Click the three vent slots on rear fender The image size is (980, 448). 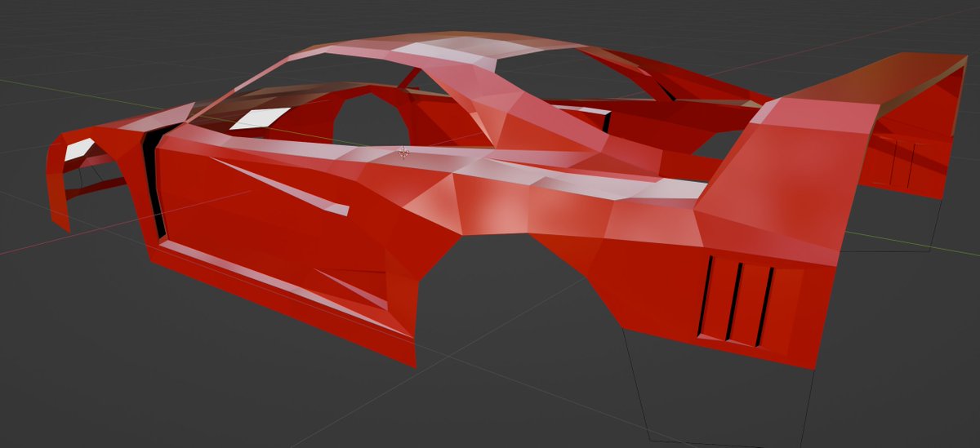tap(737, 299)
